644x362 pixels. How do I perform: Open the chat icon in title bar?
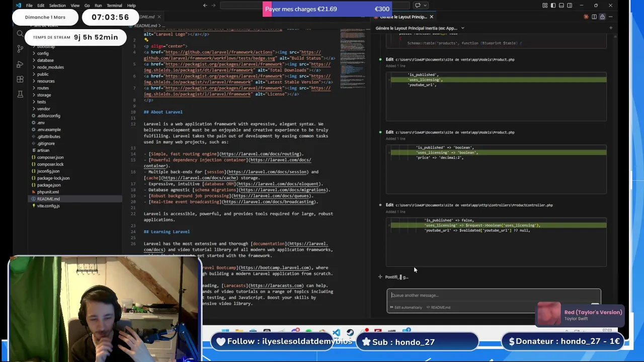point(417,6)
